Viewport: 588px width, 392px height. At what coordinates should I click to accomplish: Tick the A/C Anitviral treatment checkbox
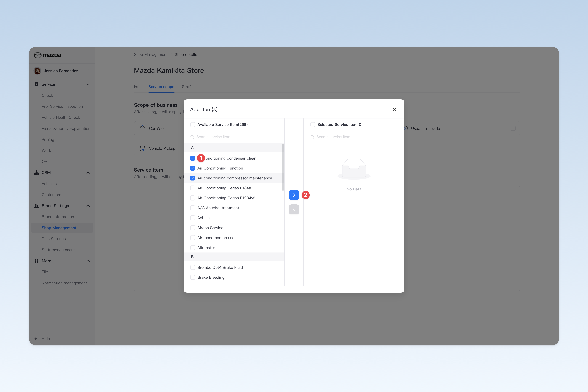193,208
